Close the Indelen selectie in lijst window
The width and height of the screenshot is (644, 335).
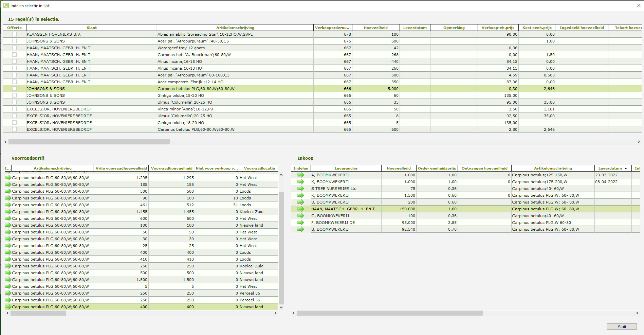pos(639,5)
